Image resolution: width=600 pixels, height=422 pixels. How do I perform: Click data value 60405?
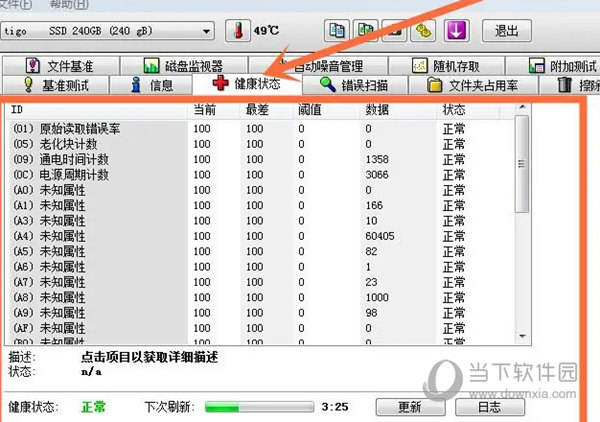pos(380,236)
